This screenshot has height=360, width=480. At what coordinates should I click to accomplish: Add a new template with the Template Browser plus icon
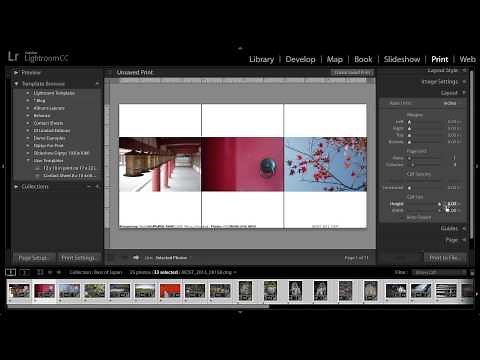(x=97, y=84)
